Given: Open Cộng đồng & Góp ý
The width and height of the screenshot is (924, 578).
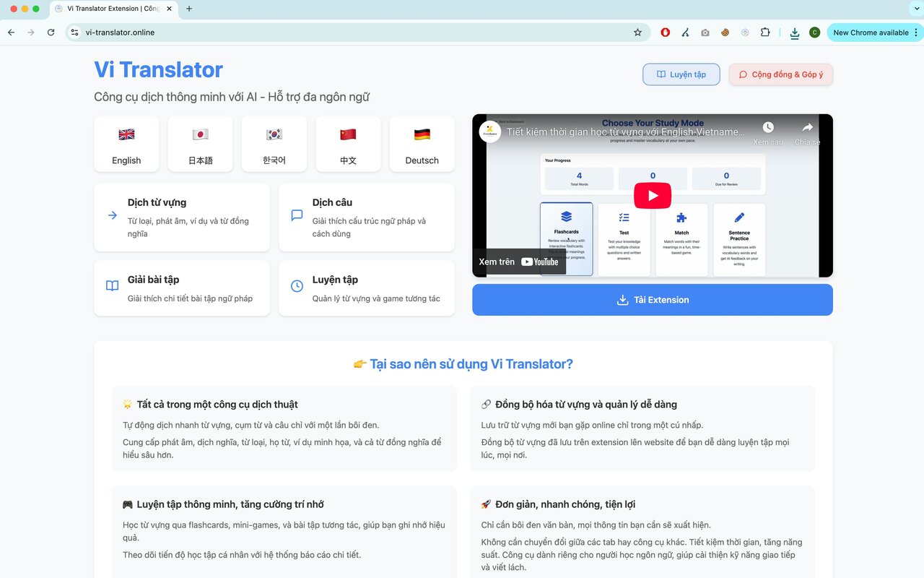Looking at the screenshot, I should (780, 74).
